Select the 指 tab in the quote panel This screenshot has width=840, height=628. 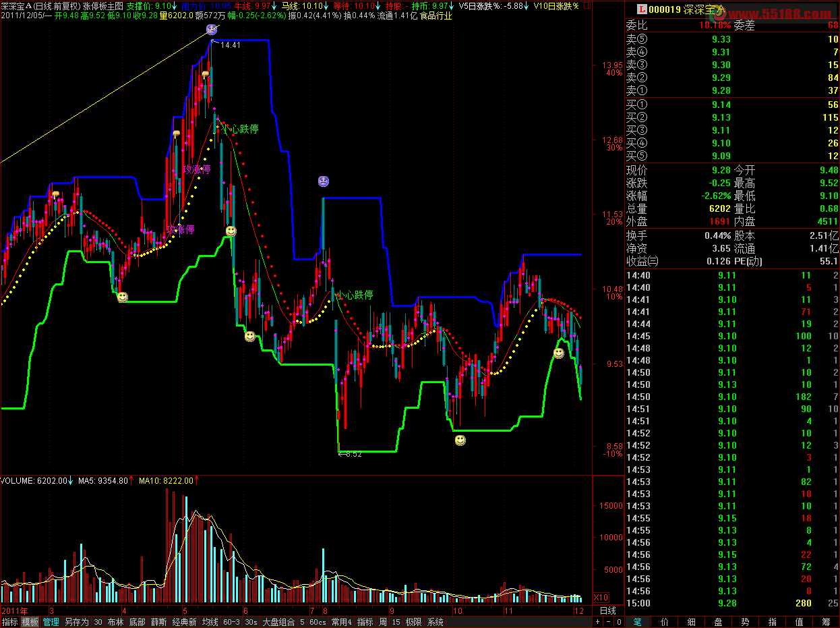pos(773,622)
